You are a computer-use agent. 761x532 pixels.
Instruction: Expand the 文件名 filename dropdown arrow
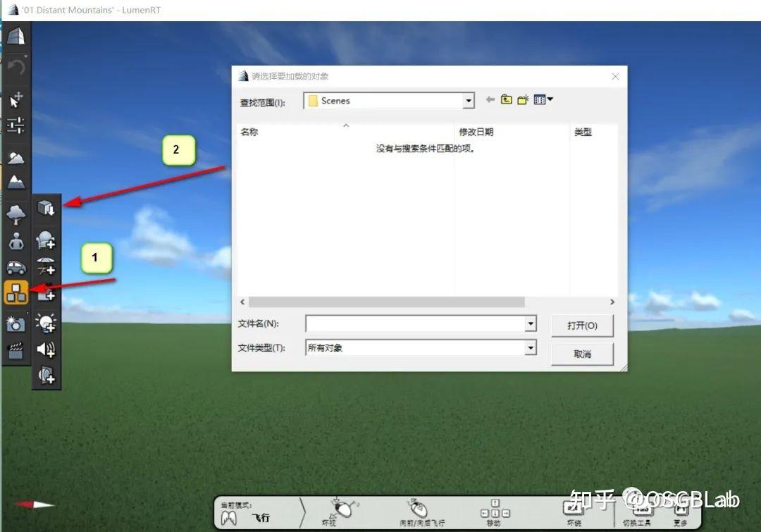tap(531, 323)
